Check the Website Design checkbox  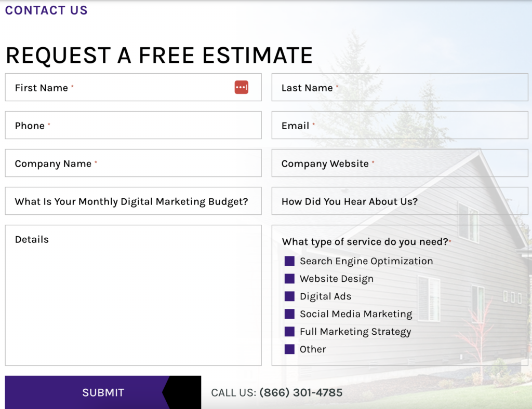click(289, 279)
